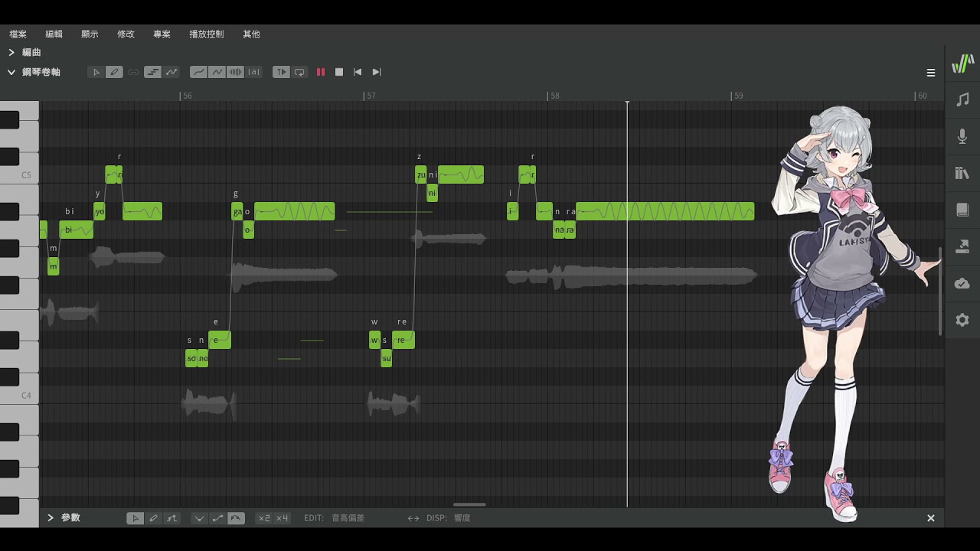Open EDIT parameter dropdown 音高偏差
The height and width of the screenshot is (551, 980).
[x=348, y=518]
